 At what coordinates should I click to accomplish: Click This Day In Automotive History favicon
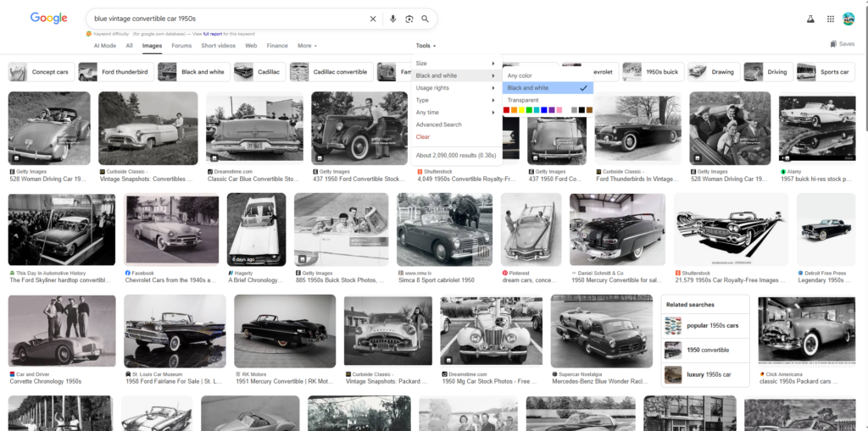tap(12, 274)
